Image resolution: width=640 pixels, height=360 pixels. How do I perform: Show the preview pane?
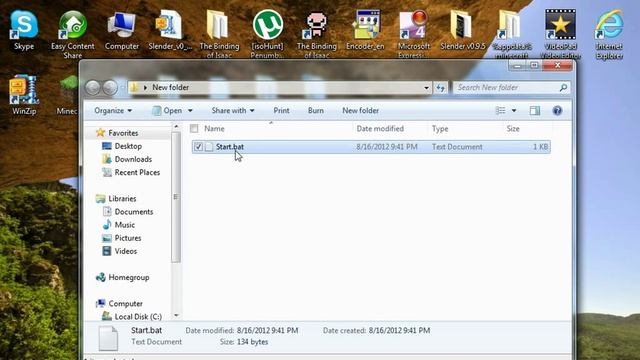coord(535,111)
